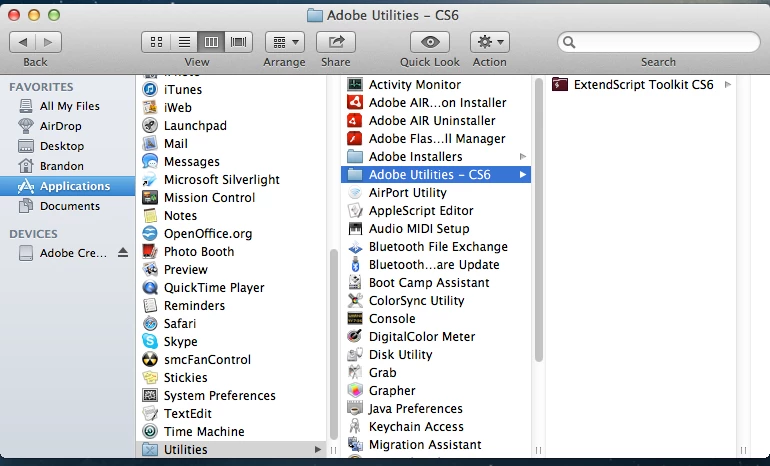Click the Back arrow button
Viewport: 770px width, 466px height.
[x=23, y=42]
